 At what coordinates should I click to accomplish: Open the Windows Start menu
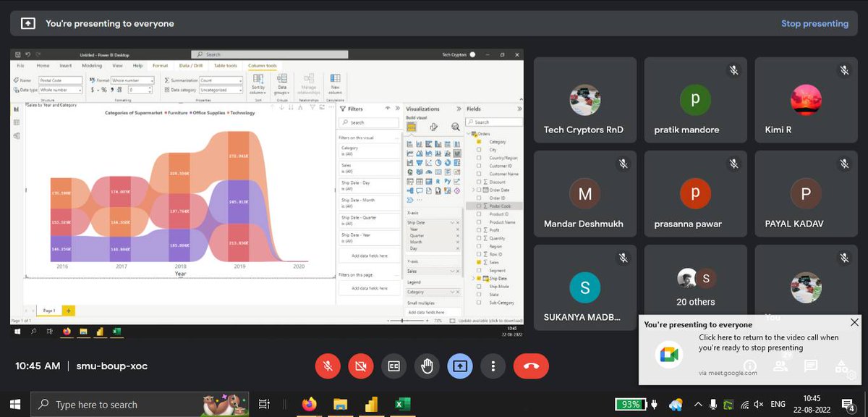[x=15, y=404]
